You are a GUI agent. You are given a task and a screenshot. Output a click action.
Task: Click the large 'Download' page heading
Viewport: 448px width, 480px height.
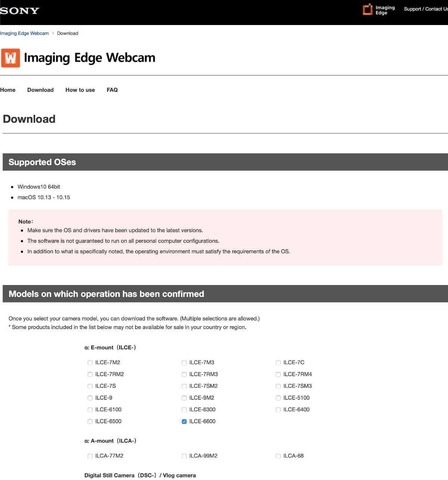click(x=29, y=119)
